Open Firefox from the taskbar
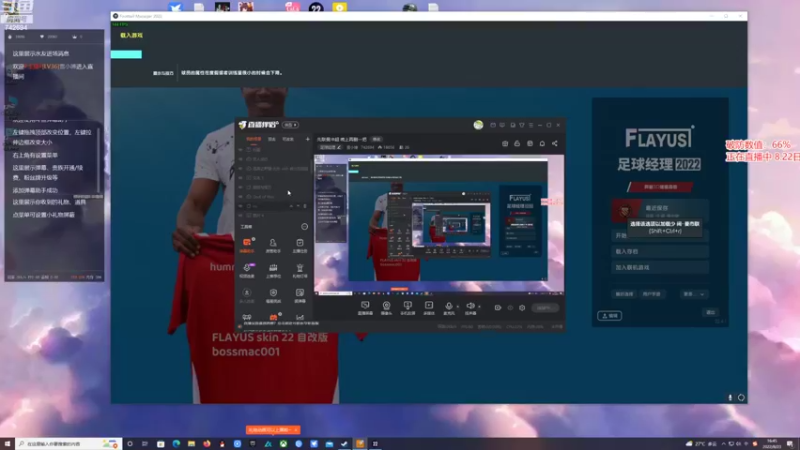Screen dimensions: 800x450 (x=207, y=444)
